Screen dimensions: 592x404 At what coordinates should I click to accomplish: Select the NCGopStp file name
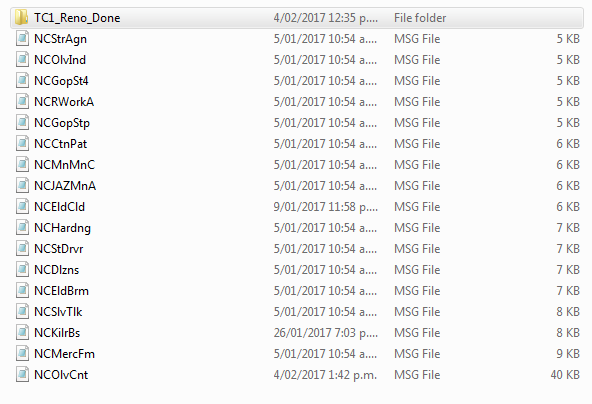pyautogui.click(x=62, y=123)
